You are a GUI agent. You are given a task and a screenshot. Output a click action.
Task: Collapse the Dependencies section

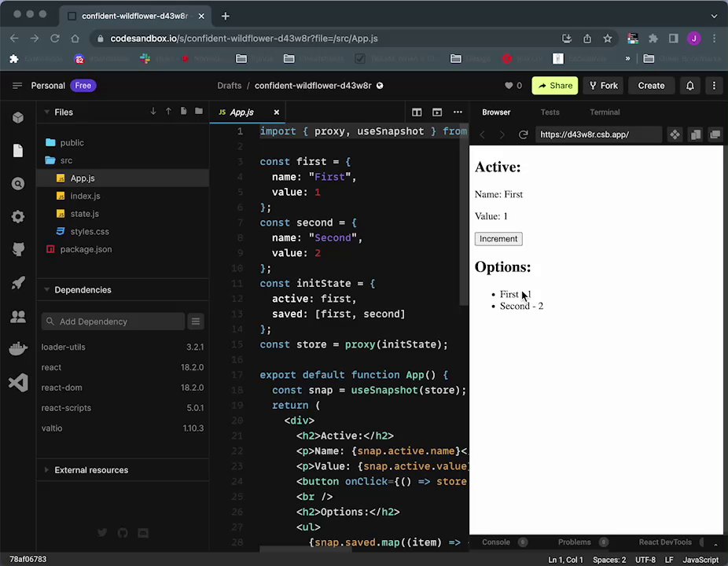pos(82,290)
